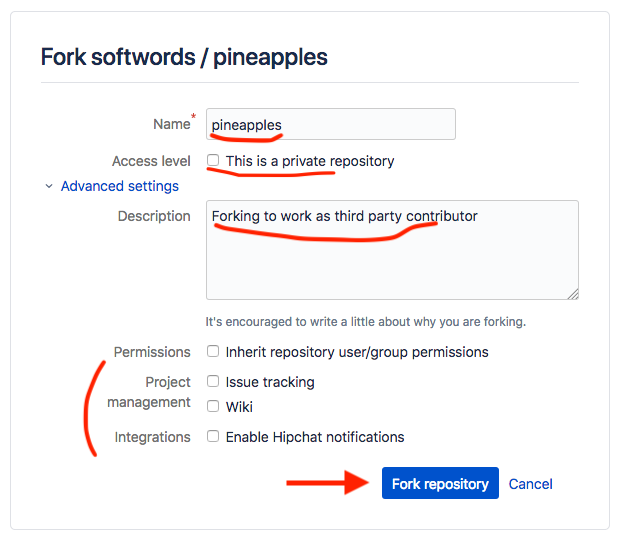
Task: Click the Advanced settings link text
Action: pos(119,186)
